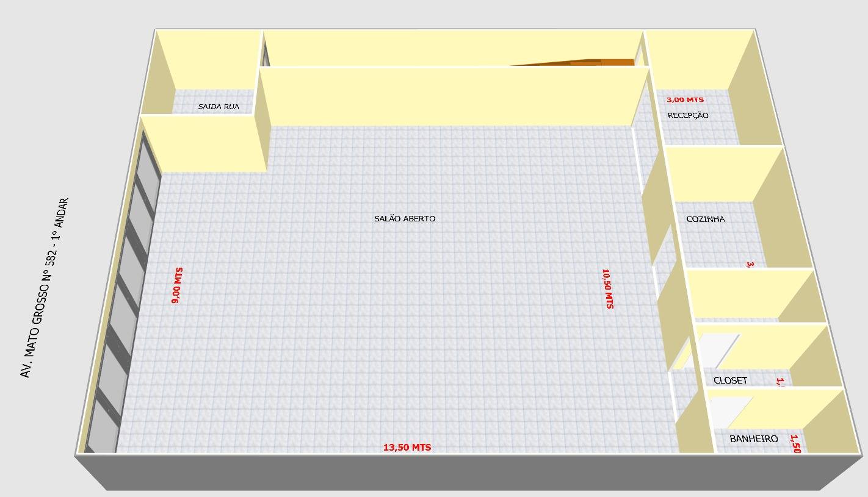Viewport: 868px width, 497px height.
Task: Click the 10,50 MTS dimension text
Action: (607, 288)
